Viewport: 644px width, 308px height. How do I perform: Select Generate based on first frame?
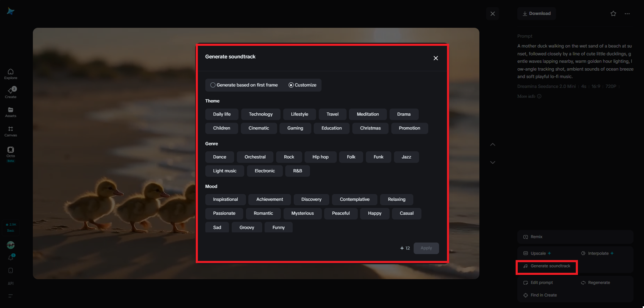(x=244, y=85)
